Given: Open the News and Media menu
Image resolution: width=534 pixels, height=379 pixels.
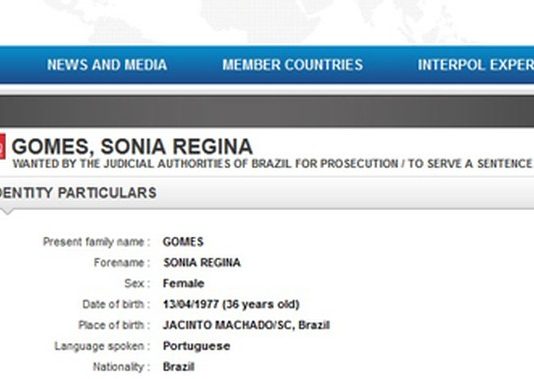Looking at the screenshot, I should point(107,65).
